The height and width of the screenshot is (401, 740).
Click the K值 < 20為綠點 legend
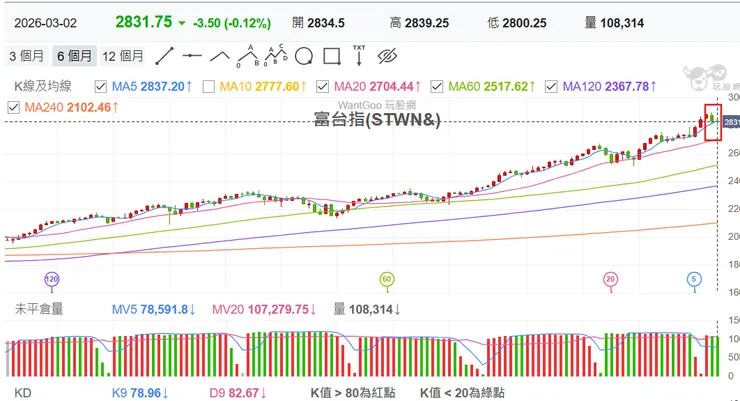pos(462,393)
